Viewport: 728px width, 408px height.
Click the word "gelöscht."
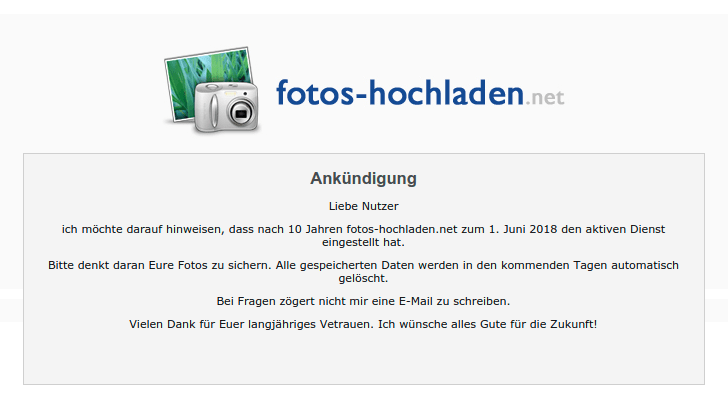point(363,278)
